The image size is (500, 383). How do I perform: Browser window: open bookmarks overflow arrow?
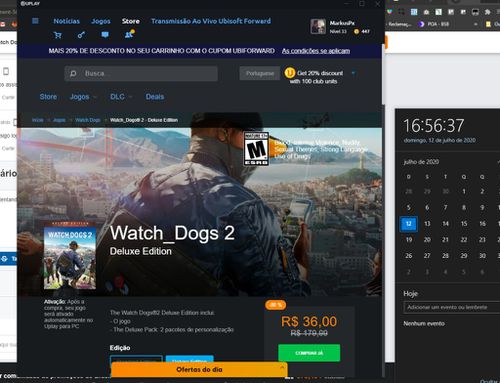[476, 24]
